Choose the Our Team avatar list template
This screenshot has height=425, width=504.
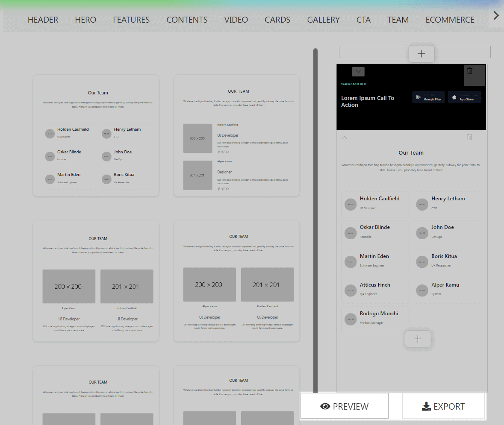click(96, 135)
